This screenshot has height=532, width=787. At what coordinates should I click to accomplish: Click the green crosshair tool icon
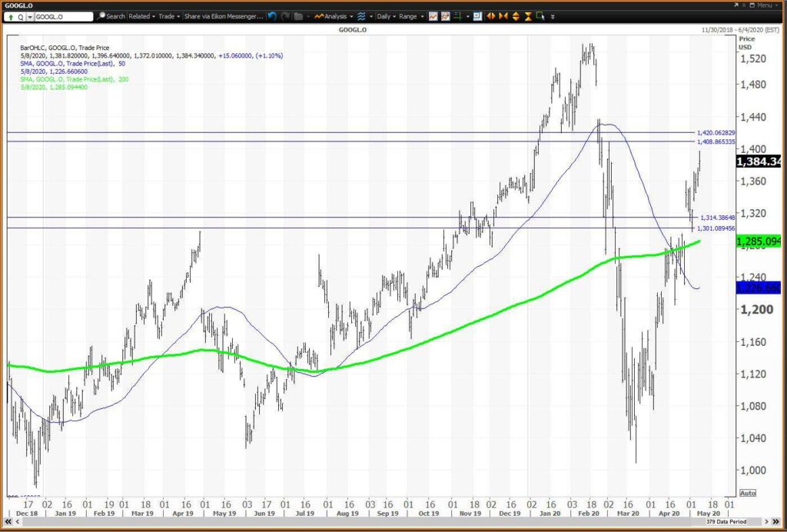point(457,16)
